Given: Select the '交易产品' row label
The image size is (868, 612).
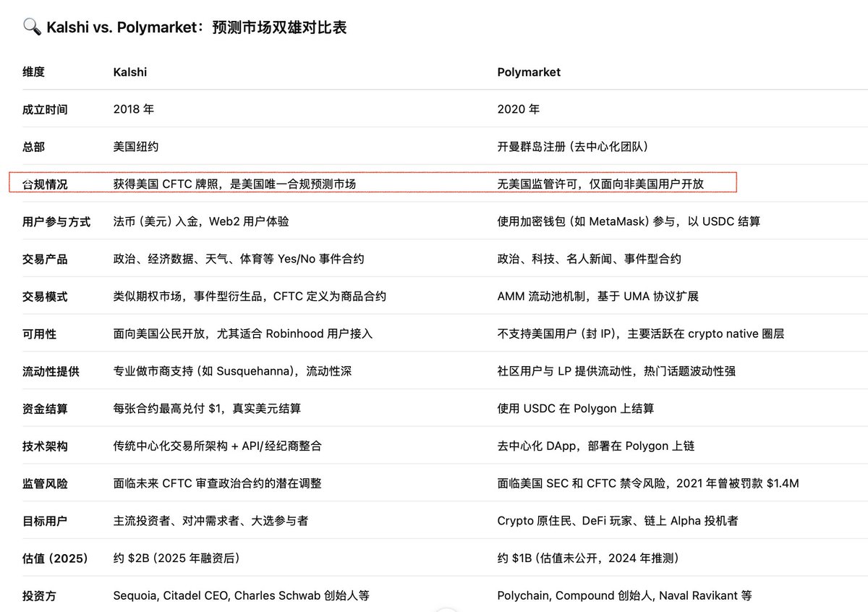Looking at the screenshot, I should click(x=45, y=259).
